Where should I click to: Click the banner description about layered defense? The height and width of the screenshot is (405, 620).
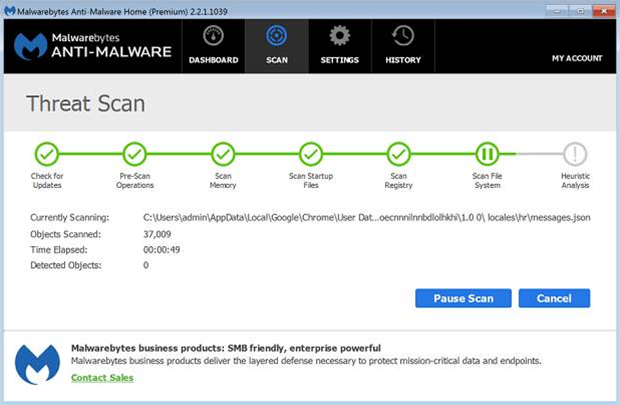(306, 361)
